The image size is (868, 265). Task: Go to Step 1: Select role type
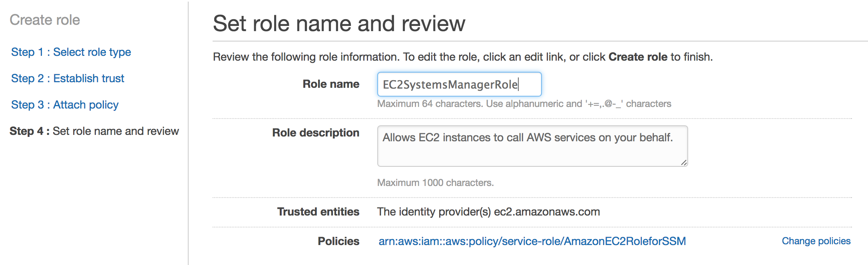coord(71,52)
